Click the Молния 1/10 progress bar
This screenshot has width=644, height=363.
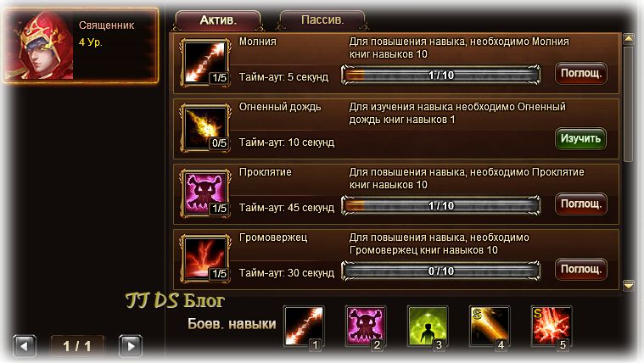pos(440,75)
